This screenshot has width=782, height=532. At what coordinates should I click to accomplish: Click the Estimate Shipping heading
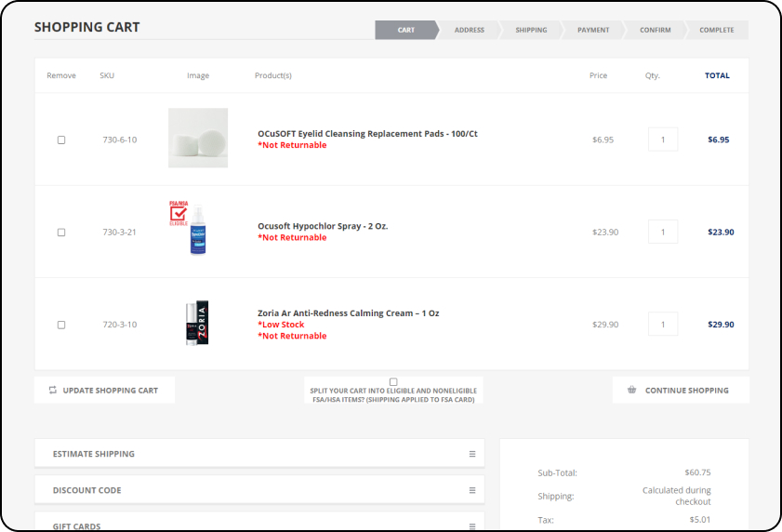coord(94,454)
